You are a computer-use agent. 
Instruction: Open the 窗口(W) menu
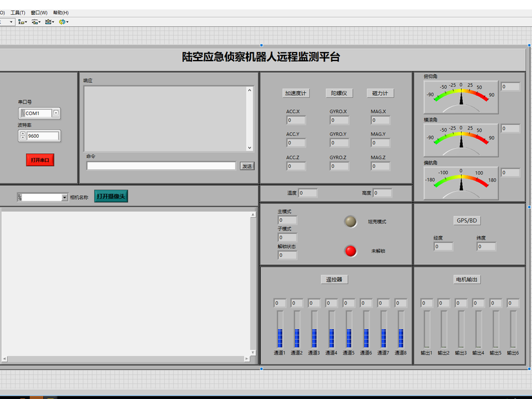click(x=39, y=12)
